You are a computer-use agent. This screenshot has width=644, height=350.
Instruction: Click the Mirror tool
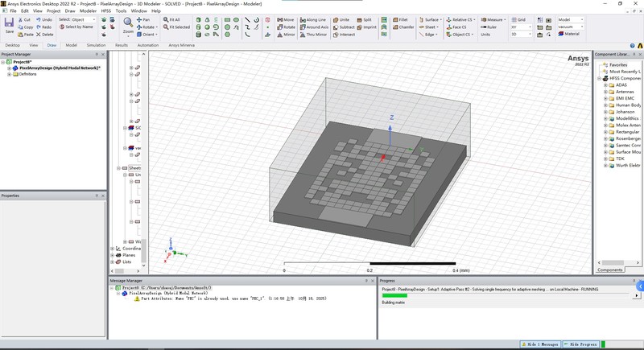(287, 35)
